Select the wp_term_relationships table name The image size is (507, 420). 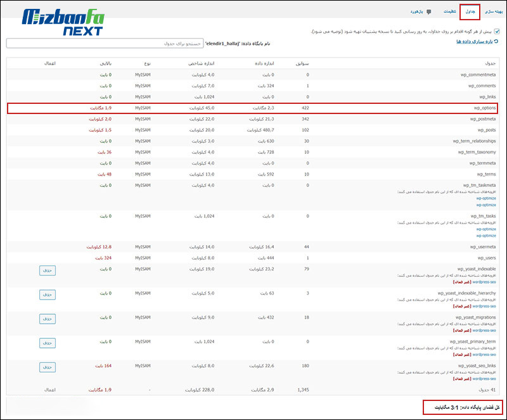pyautogui.click(x=474, y=141)
